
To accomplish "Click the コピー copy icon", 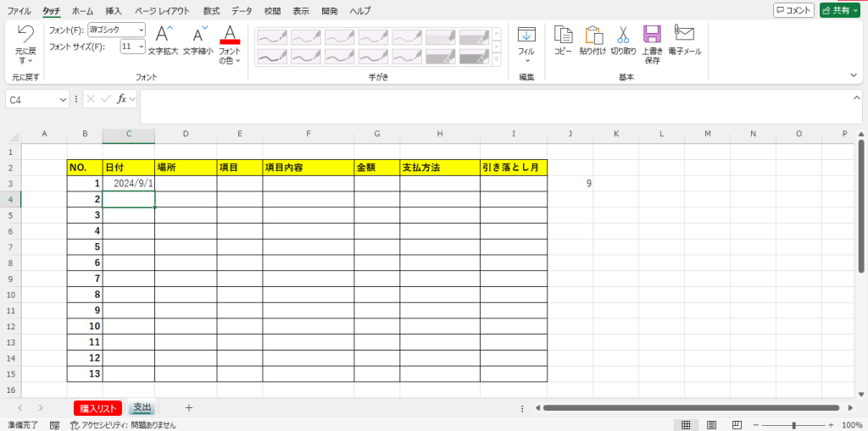I will pos(563,36).
